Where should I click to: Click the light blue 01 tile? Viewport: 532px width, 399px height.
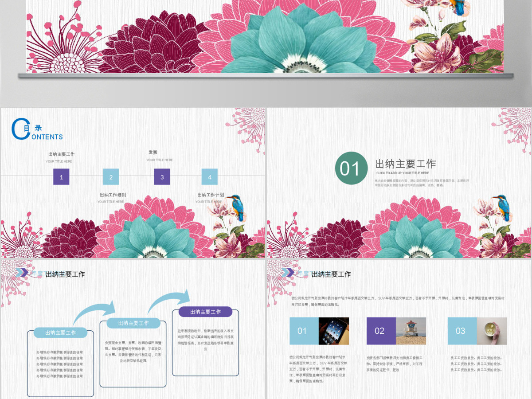[304, 331]
